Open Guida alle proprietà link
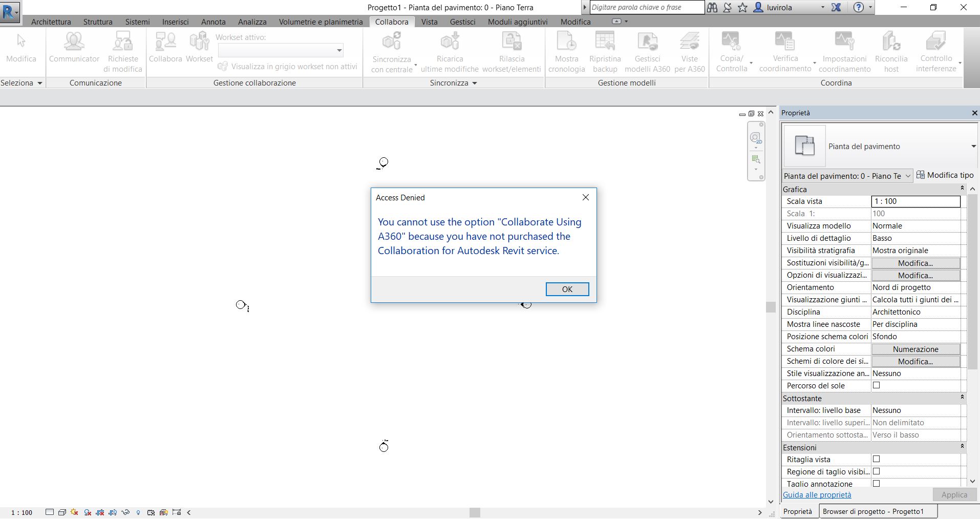Screen dimensions: 980x519 [x=817, y=494]
